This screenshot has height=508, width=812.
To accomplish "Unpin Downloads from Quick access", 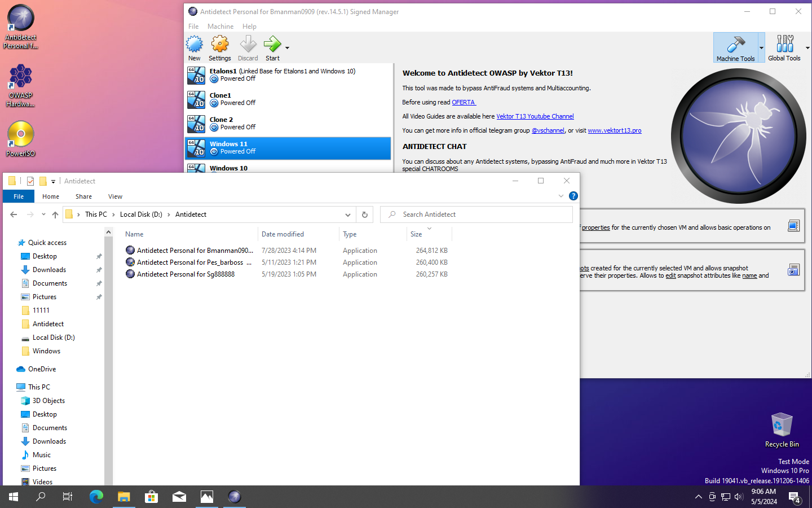I will tap(99, 270).
